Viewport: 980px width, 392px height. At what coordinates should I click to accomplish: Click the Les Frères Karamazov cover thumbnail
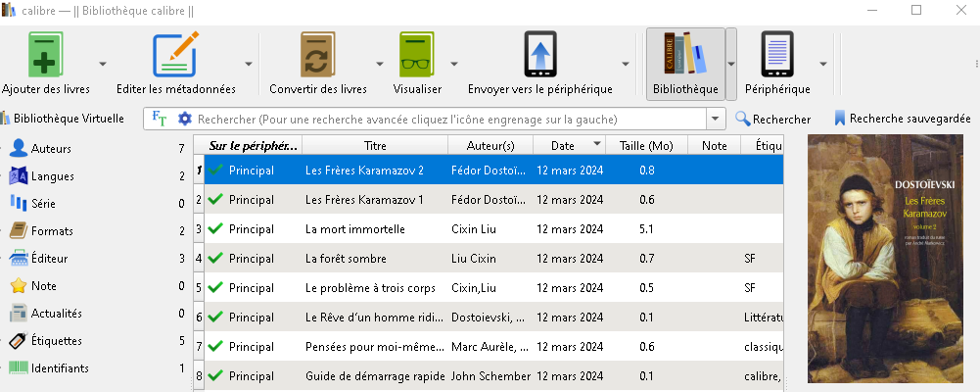click(x=886, y=258)
